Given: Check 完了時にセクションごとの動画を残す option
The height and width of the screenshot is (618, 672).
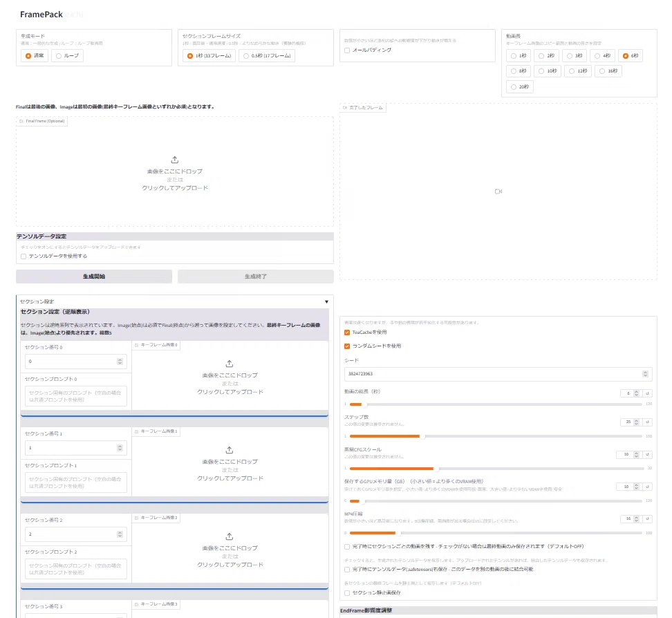Looking at the screenshot, I should pos(347,547).
